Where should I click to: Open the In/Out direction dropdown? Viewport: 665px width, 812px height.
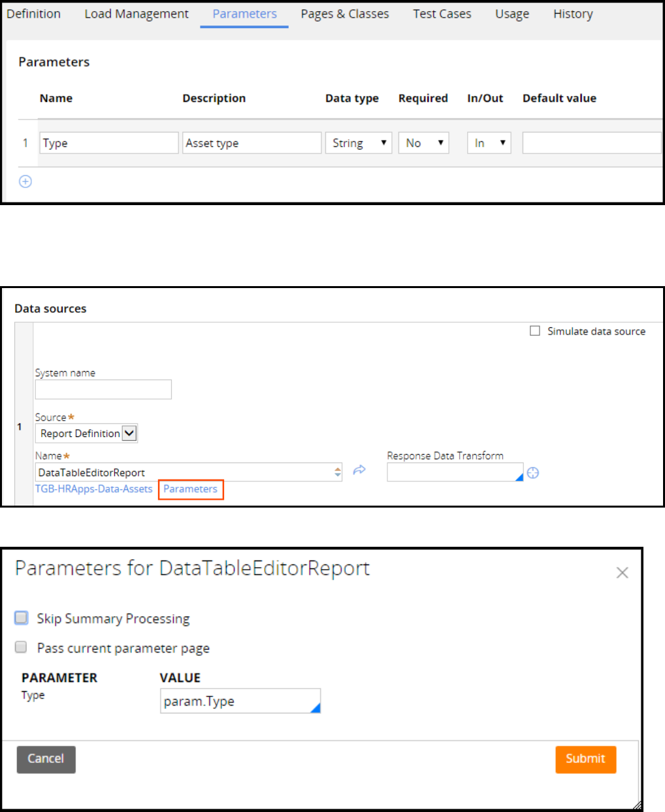(489, 143)
